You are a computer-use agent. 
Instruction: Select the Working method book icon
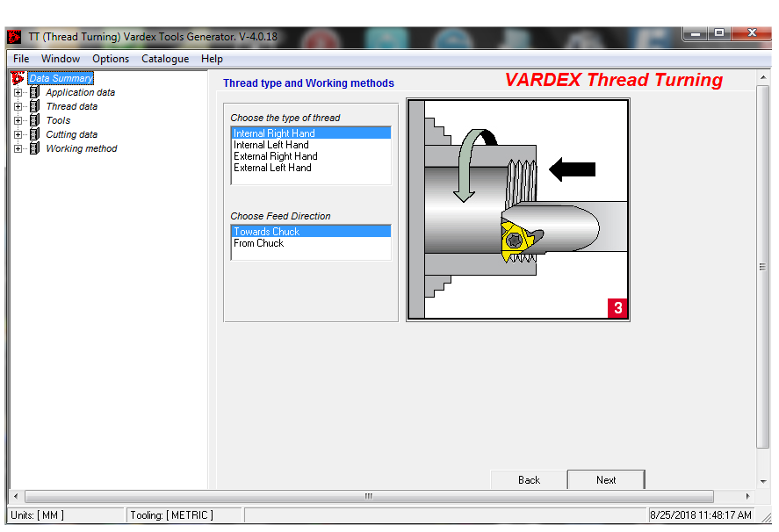35,148
